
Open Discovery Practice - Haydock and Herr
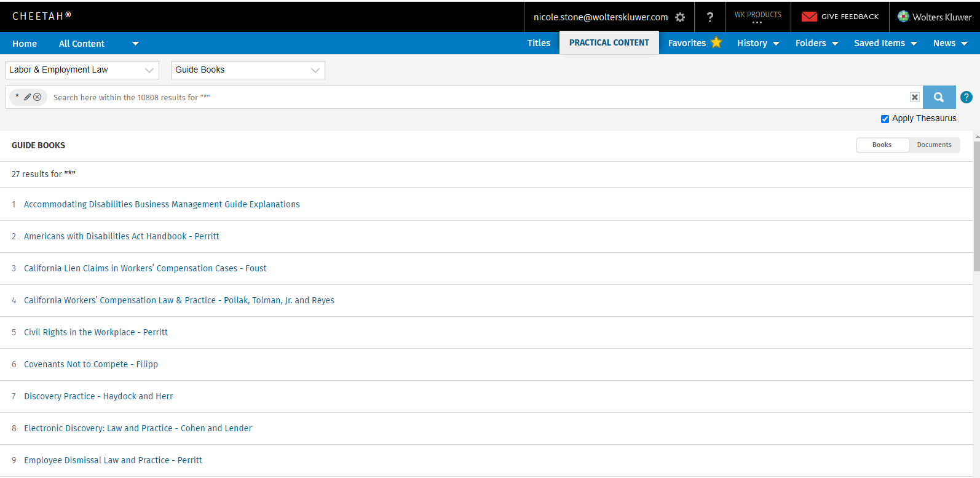pos(98,396)
